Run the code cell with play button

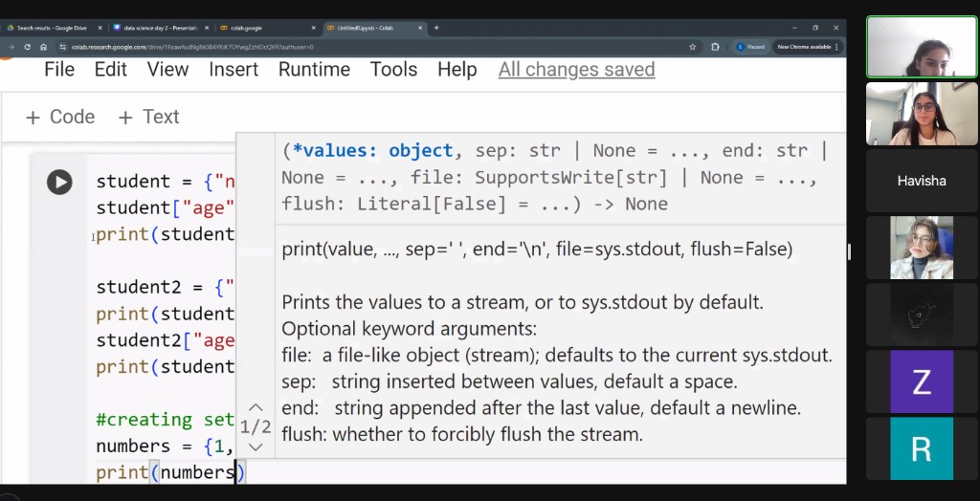(x=59, y=183)
